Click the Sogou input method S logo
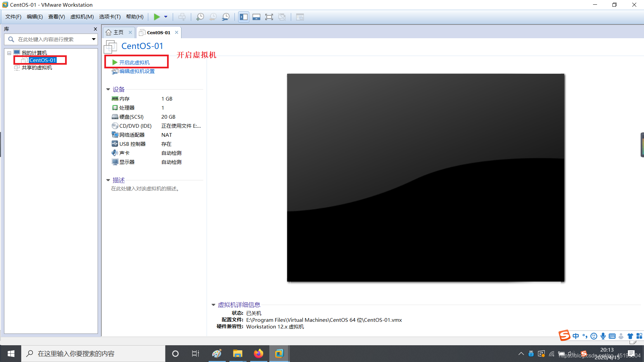 pos(564,336)
